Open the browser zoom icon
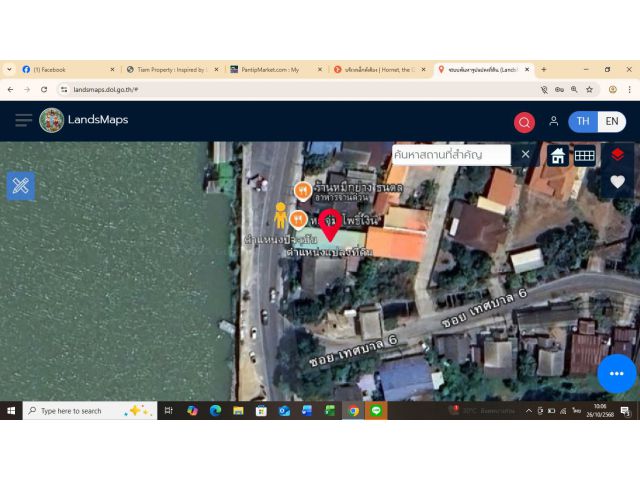This screenshot has width=640, height=480. click(x=574, y=89)
